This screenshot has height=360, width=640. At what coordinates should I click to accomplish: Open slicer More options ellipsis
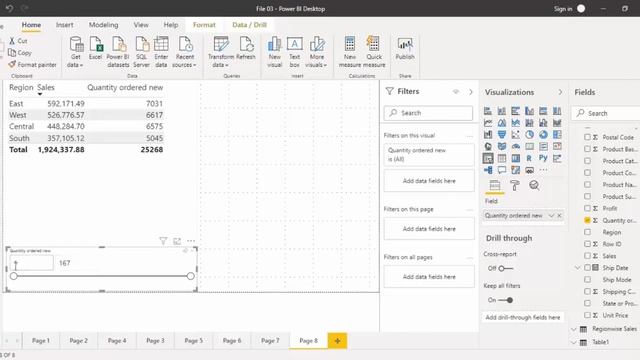point(191,241)
